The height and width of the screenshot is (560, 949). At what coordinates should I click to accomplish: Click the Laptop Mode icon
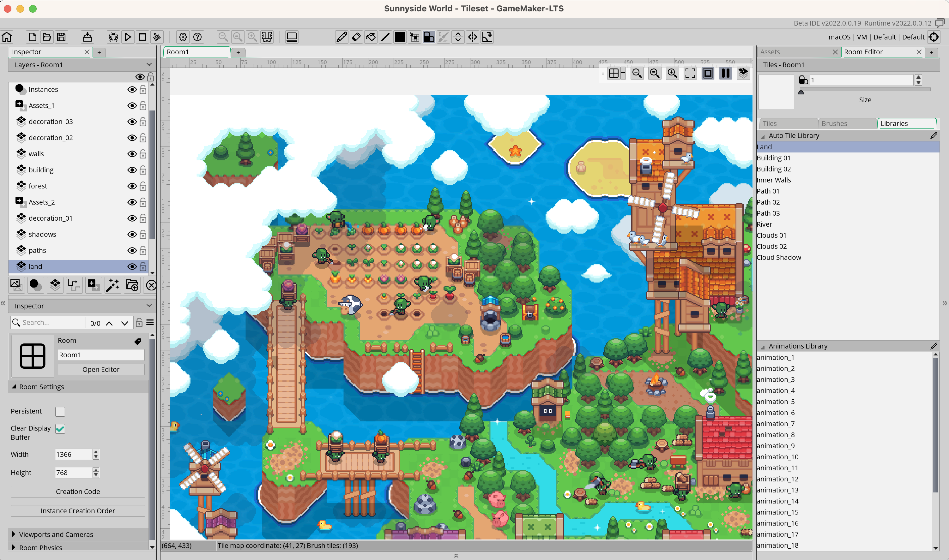click(x=292, y=37)
